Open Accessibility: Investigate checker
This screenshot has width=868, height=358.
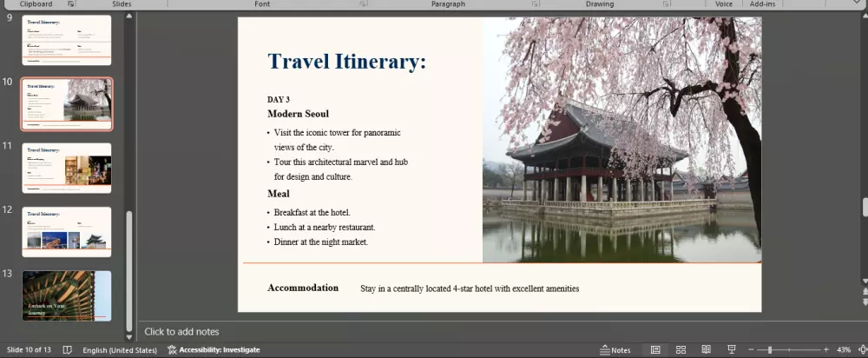[214, 349]
